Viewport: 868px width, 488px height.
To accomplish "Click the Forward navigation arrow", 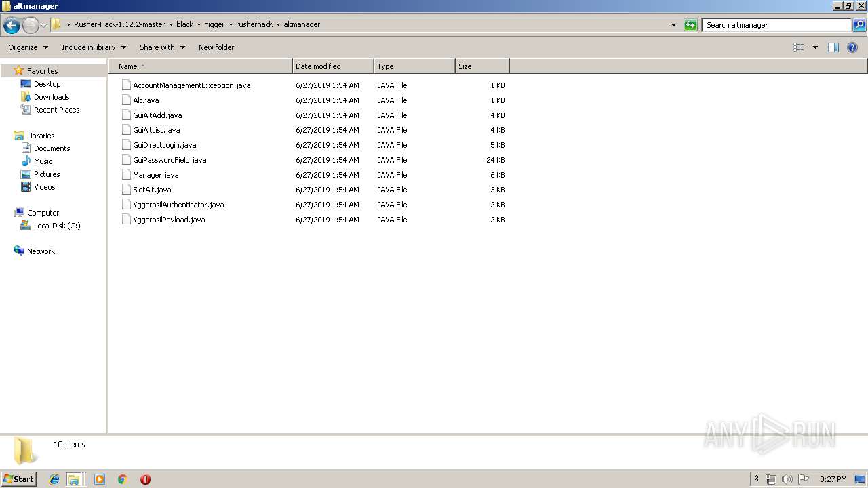I will (x=31, y=26).
